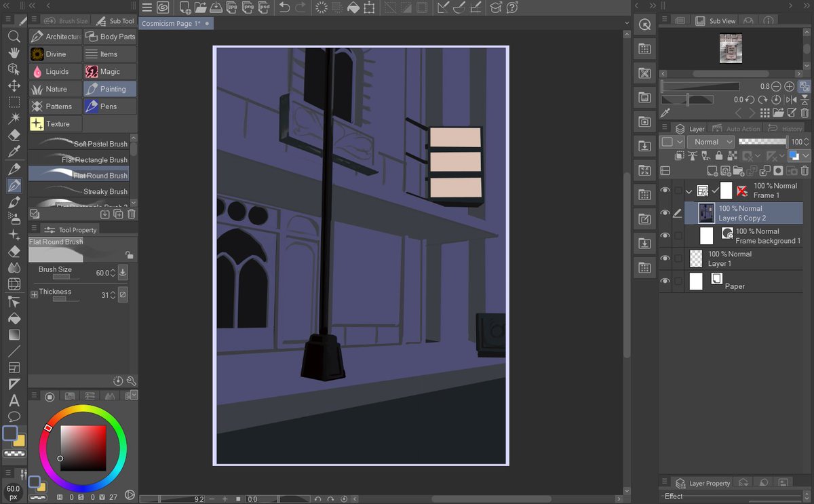This screenshot has height=504, width=814.
Task: Click the Open file folder icon
Action: [x=200, y=7]
